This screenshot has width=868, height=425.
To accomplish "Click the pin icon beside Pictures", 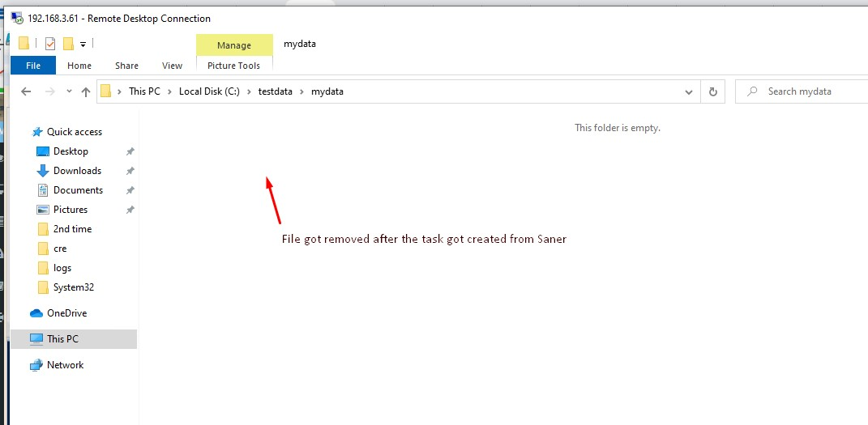I will [130, 210].
